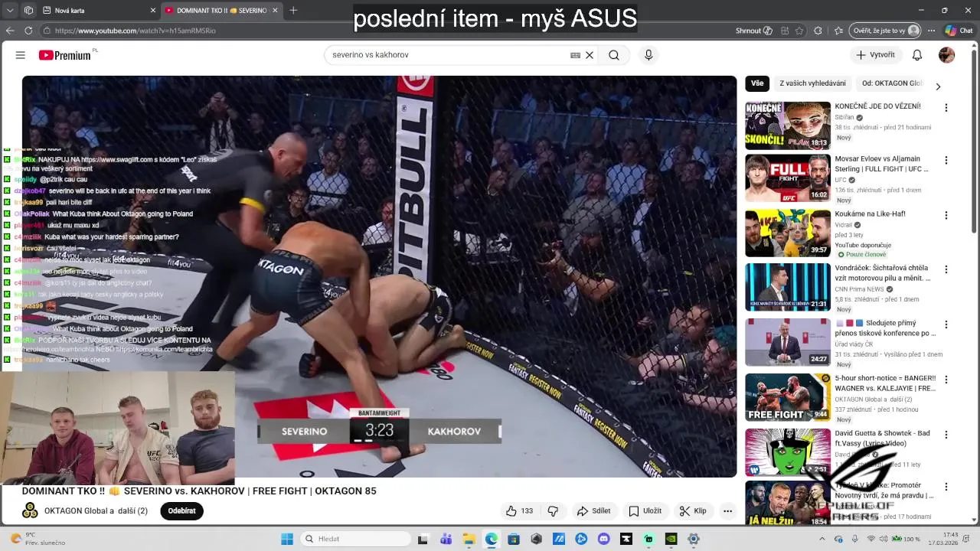Screen dimensions: 980x551
Task: Dislike the video with thumbs down
Action: coord(554,511)
